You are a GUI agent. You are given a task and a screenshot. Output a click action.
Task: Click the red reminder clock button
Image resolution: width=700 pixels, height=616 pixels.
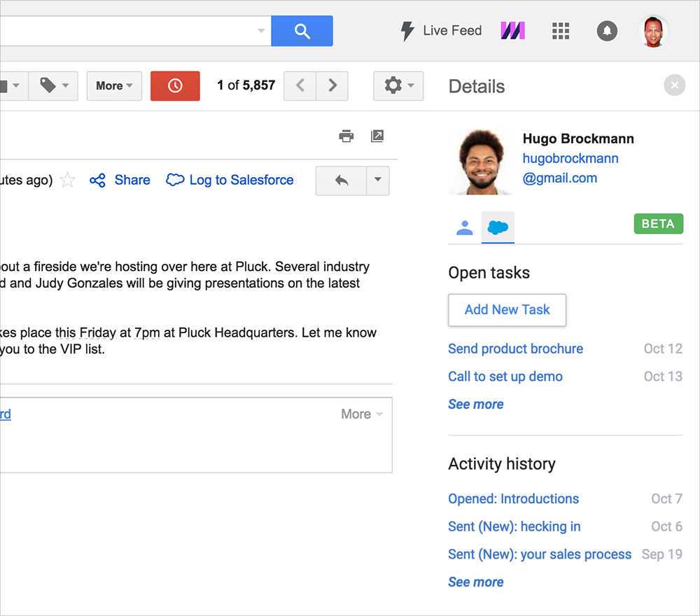175,85
